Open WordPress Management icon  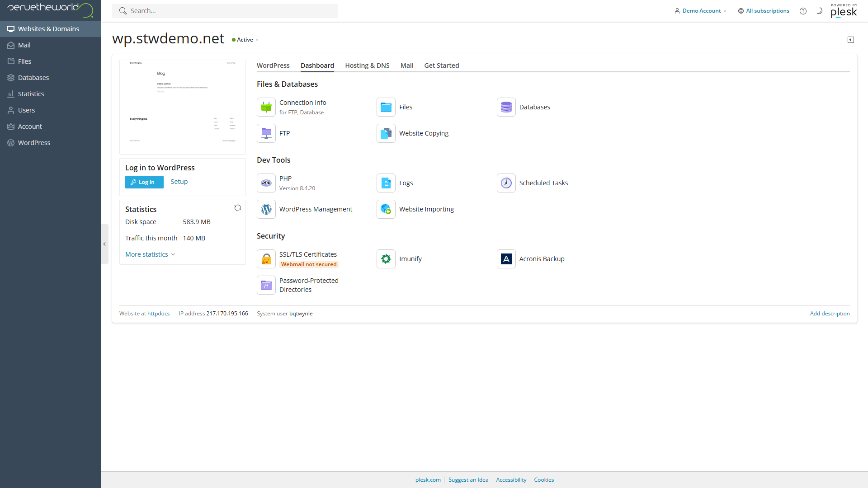pyautogui.click(x=266, y=209)
